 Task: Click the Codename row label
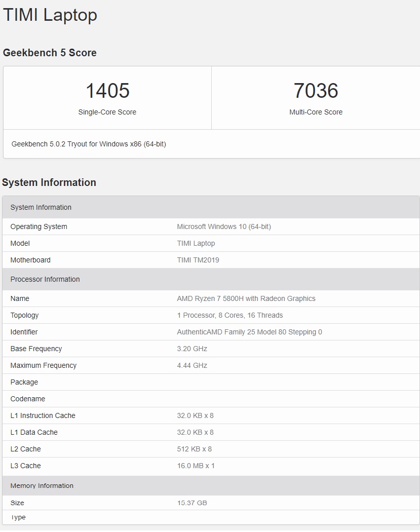point(27,399)
